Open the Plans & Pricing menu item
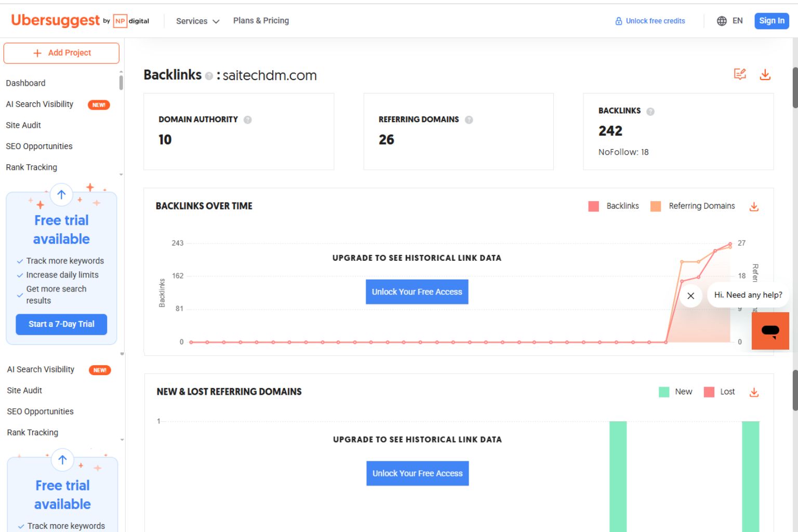Screen dimensions: 798x532 (x=261, y=20)
